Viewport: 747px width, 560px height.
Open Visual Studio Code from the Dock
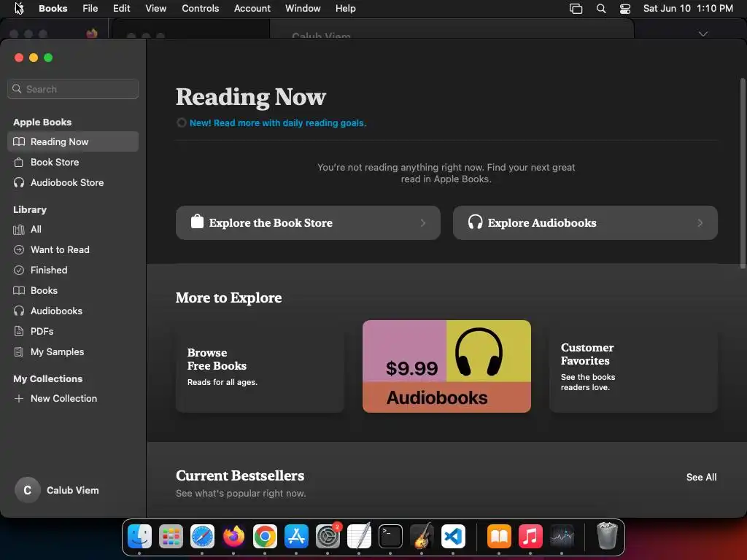(453, 536)
